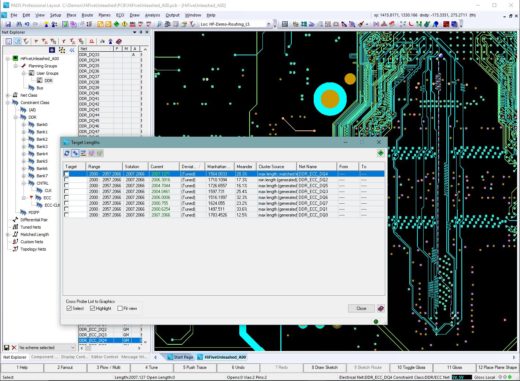Image resolution: width=520 pixels, height=381 pixels.
Task: Click the yellow warning circle toolbar icon
Action: (x=124, y=24)
